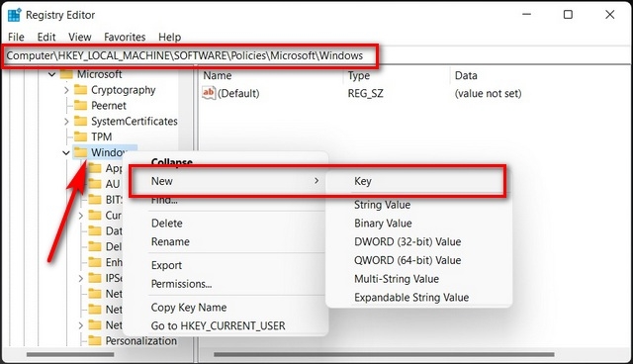
Task: Open the Favorites menu
Action: point(125,38)
